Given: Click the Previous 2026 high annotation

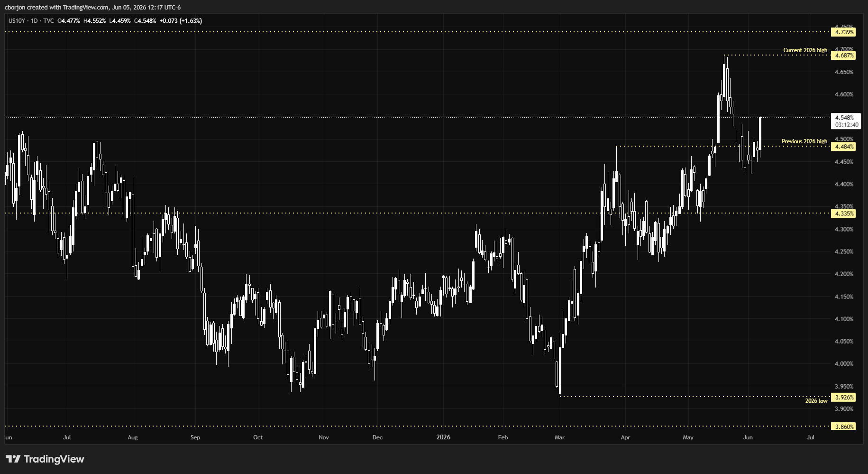Looking at the screenshot, I should pyautogui.click(x=804, y=141).
